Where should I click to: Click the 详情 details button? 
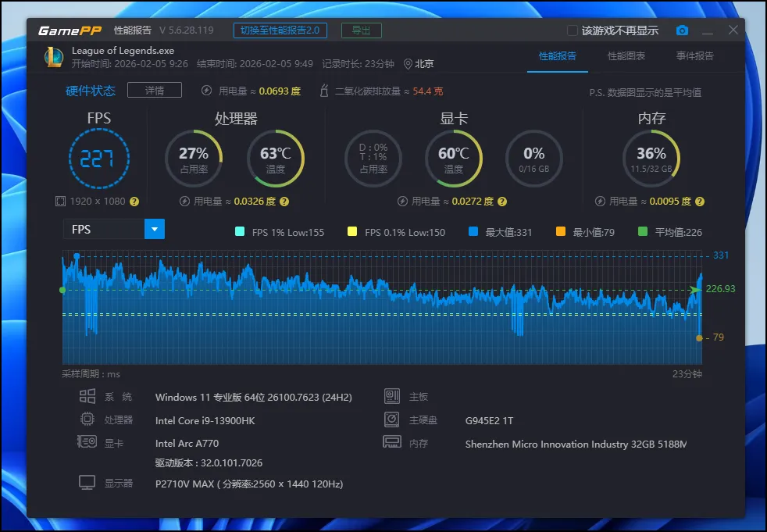click(x=155, y=90)
